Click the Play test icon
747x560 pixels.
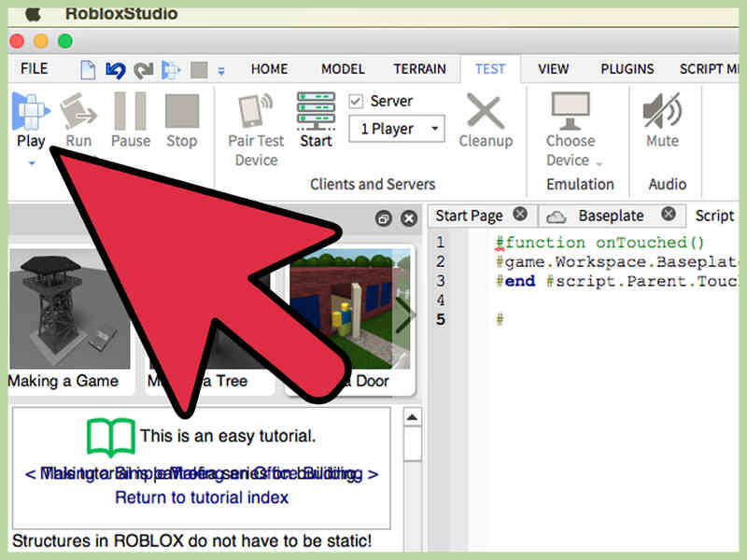(31, 111)
